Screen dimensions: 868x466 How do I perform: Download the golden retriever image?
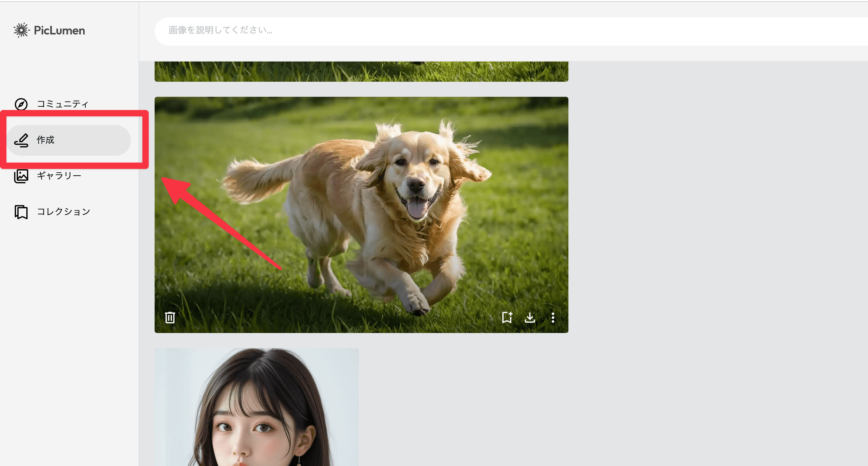point(530,317)
